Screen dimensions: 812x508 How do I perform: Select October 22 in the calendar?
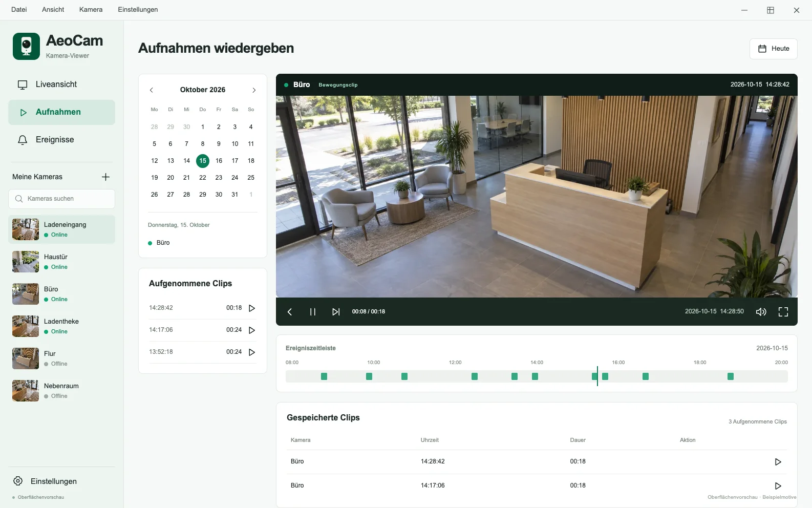pyautogui.click(x=203, y=178)
